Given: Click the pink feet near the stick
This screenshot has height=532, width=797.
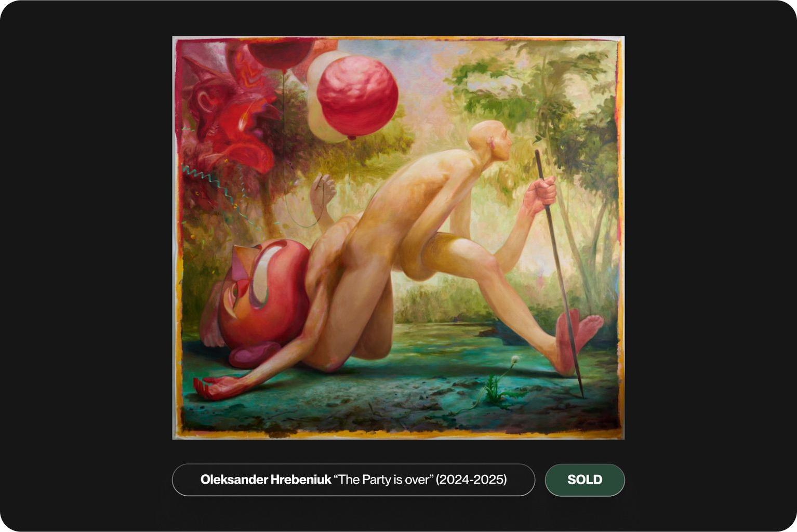Looking at the screenshot, I should click(x=577, y=338).
